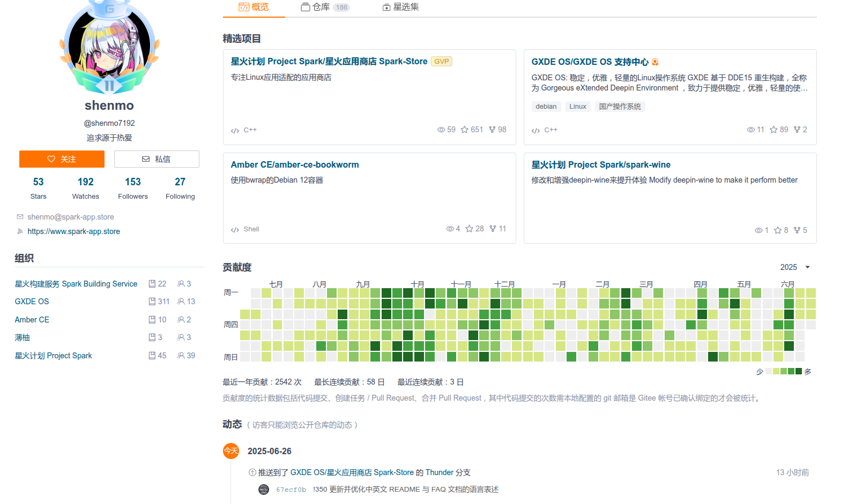Open the 星选集 collections tab
The width and height of the screenshot is (863, 504).
pyautogui.click(x=400, y=7)
